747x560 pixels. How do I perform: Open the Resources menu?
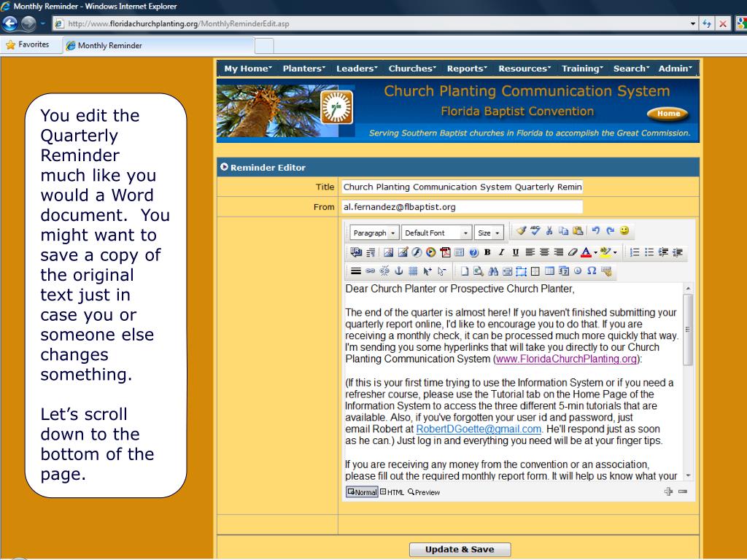tap(525, 69)
